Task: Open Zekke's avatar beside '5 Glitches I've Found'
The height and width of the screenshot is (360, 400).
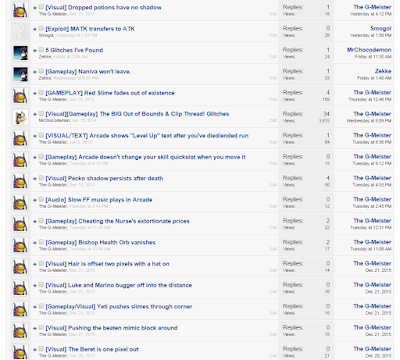Action: (20, 53)
